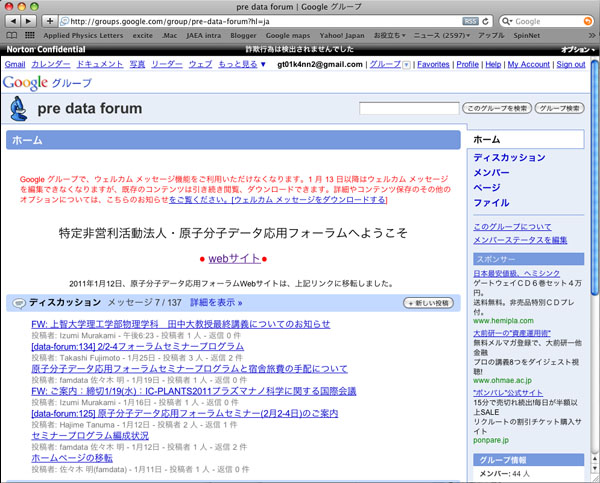
Task: Expand もっと見る menu
Action: coord(242,64)
